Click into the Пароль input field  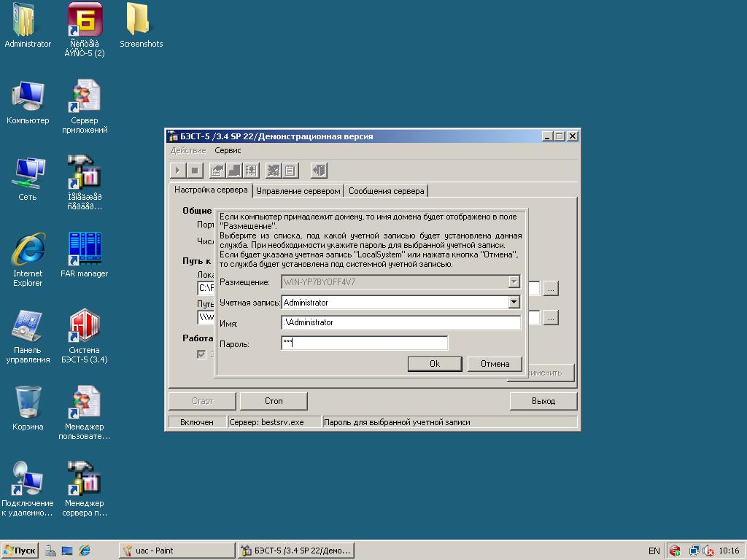pos(365,343)
